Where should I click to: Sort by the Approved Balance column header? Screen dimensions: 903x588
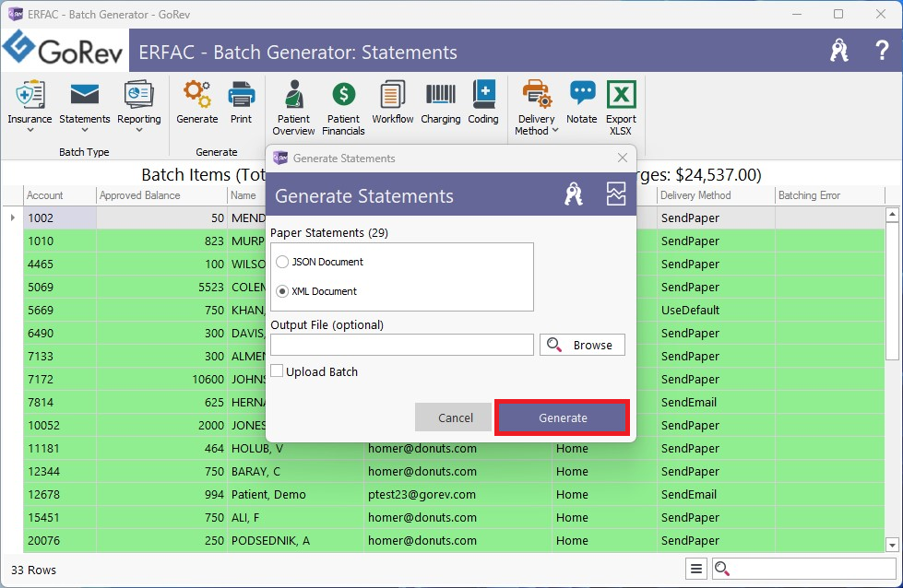pyautogui.click(x=161, y=195)
